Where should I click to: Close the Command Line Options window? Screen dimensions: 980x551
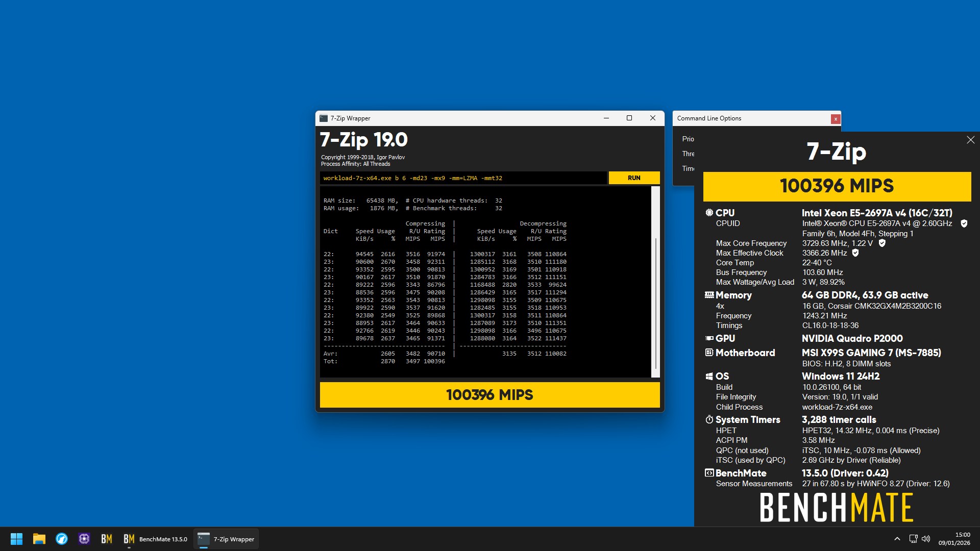pos(836,119)
